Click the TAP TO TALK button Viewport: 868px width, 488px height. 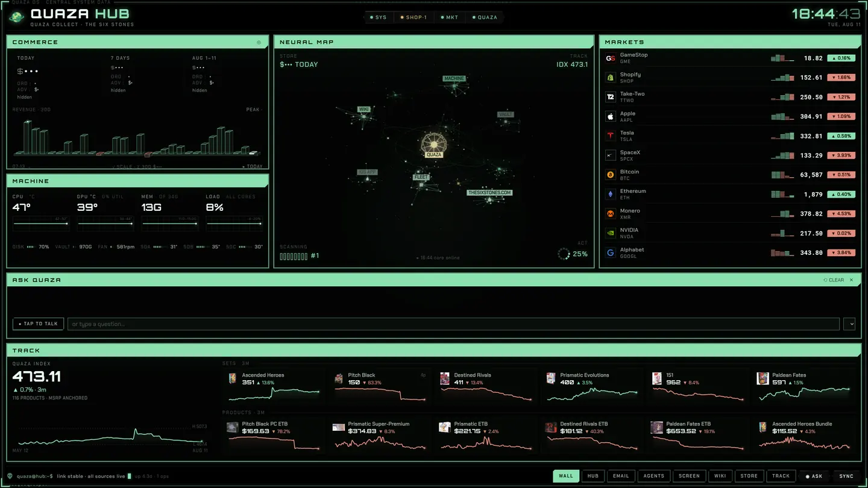point(38,324)
